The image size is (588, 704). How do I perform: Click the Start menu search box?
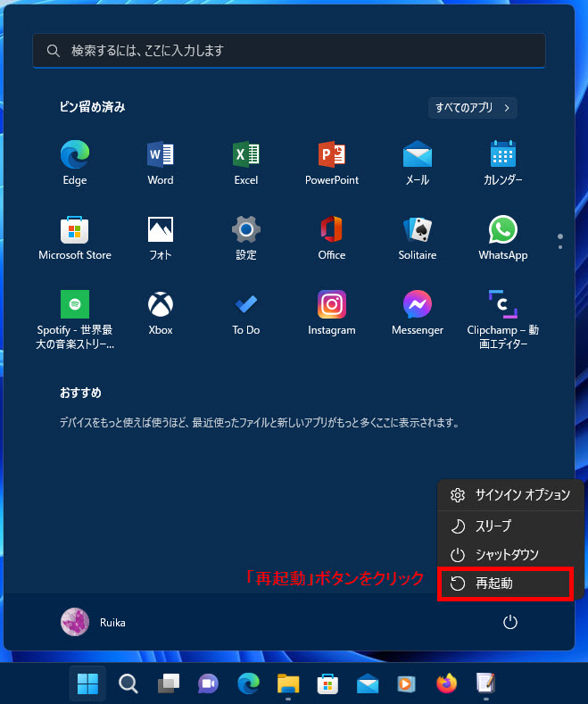pyautogui.click(x=289, y=51)
